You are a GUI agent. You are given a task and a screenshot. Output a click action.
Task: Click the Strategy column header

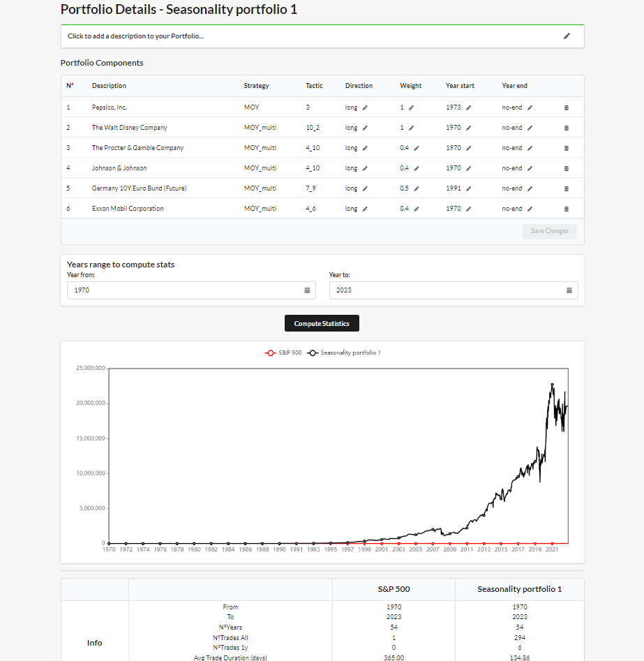pyautogui.click(x=256, y=86)
